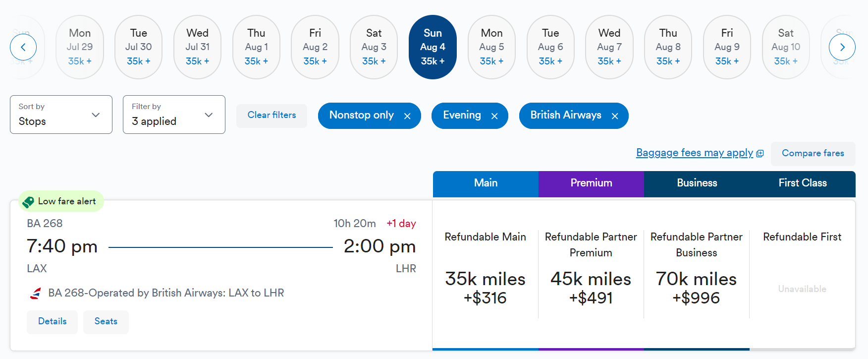868x359 pixels.
Task: Remove the Nonstop only filter chip
Action: tap(407, 116)
